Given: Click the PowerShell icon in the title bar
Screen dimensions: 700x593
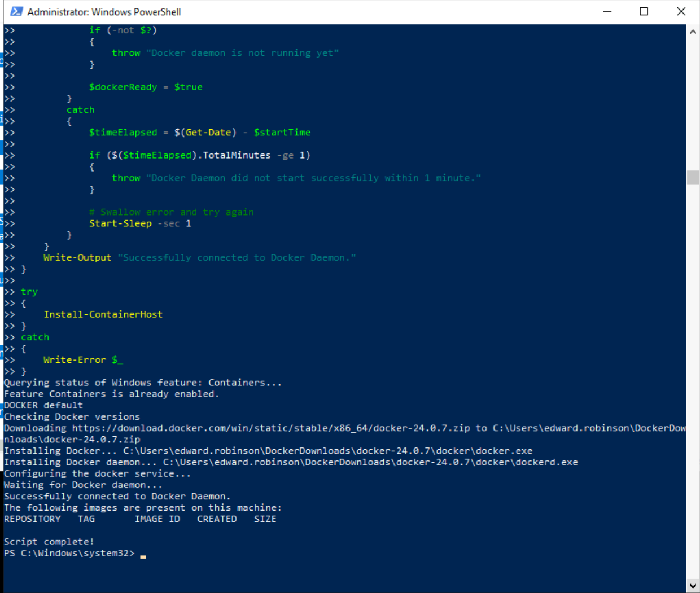Looking at the screenshot, I should pyautogui.click(x=16, y=11).
